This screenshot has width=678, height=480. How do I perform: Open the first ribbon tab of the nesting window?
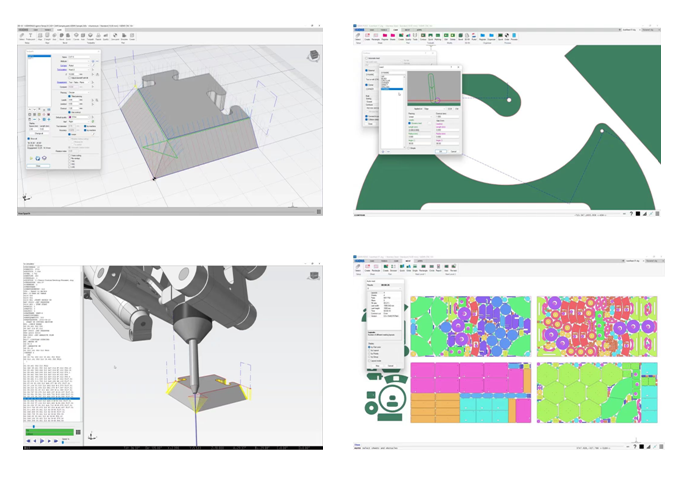point(360,262)
